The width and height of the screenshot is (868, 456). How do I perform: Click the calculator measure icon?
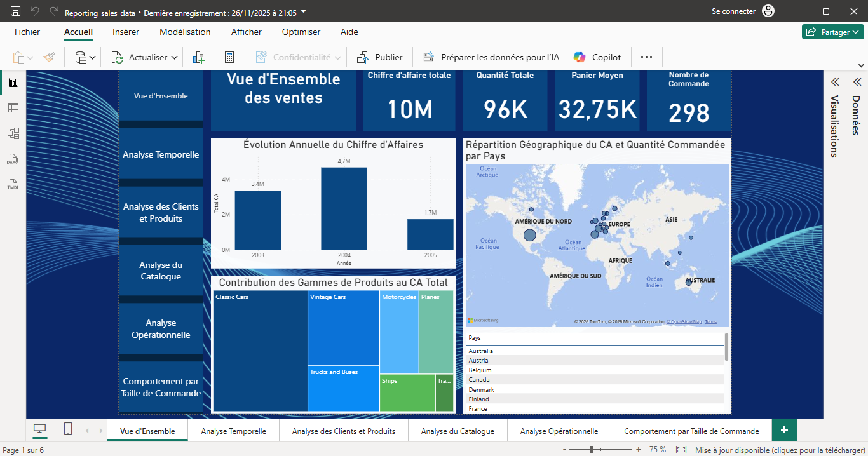tap(230, 57)
